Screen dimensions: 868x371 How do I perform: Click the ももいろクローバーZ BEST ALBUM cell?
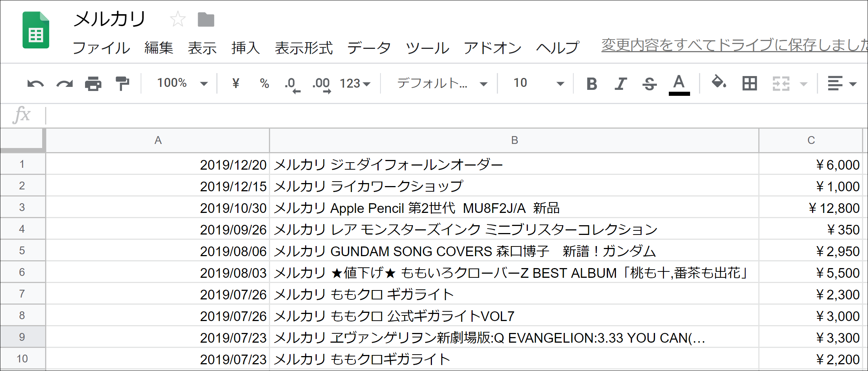point(514,273)
